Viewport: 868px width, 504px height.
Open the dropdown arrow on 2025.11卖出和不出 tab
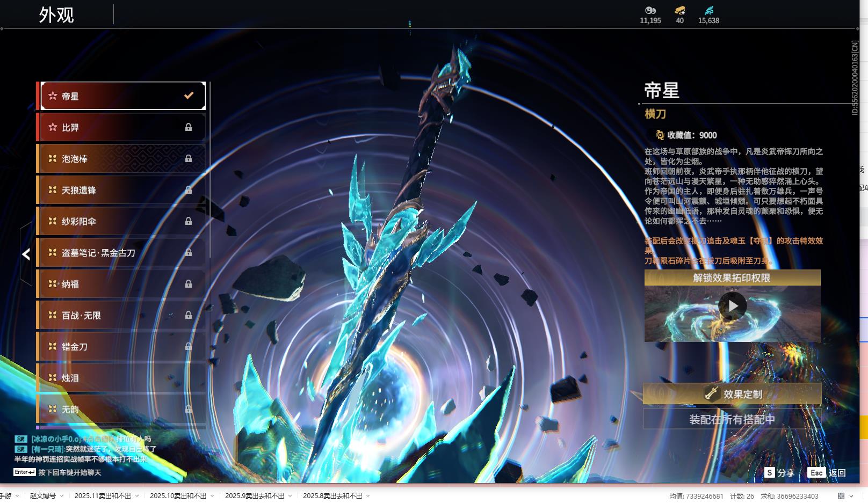click(x=137, y=496)
